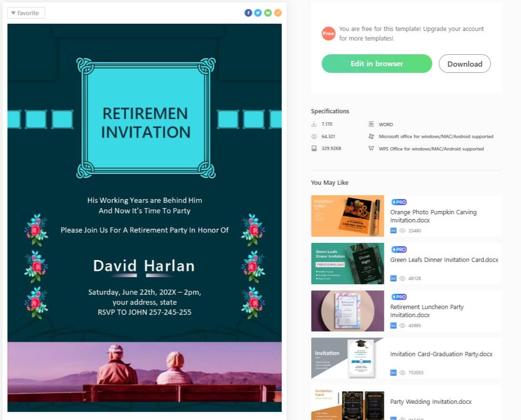Click the PRO badge on Green Leafs Dinner Invitation
The width and height of the screenshot is (521, 420).
pyautogui.click(x=399, y=250)
